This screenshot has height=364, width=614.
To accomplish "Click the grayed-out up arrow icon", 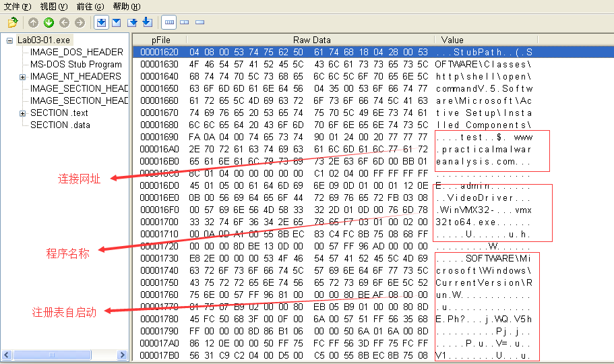I will coord(34,23).
